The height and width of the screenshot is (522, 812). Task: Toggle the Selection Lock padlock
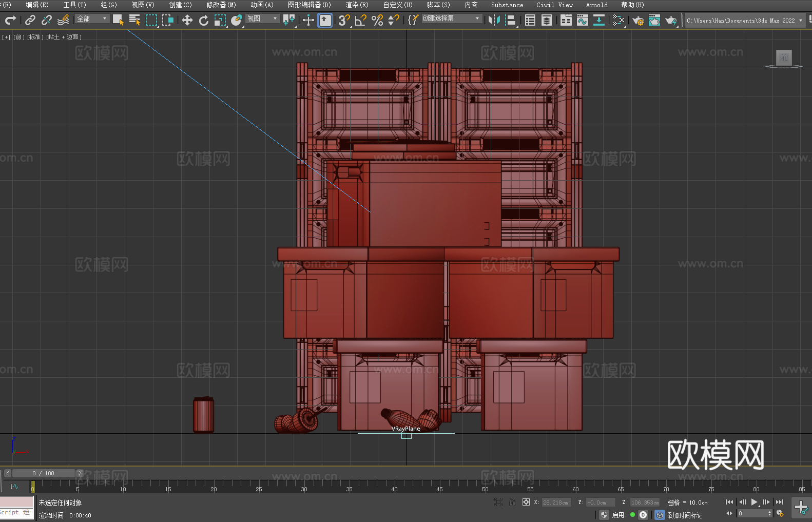pos(512,502)
